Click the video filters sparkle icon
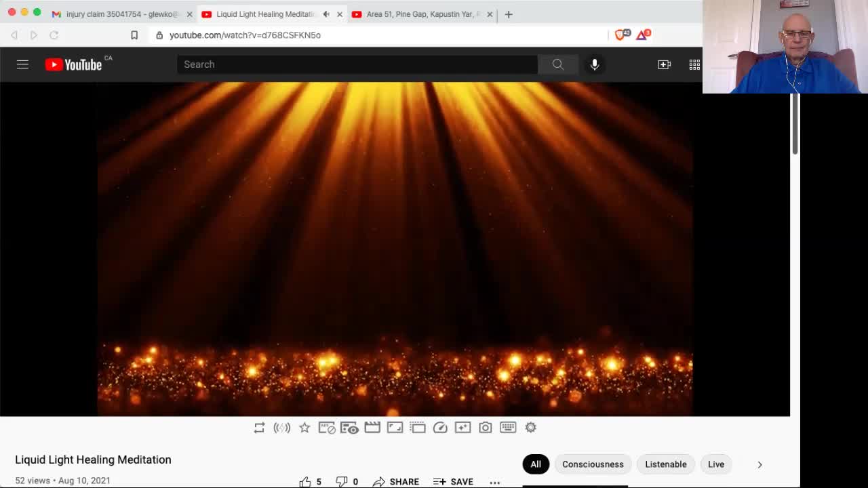 (462, 428)
